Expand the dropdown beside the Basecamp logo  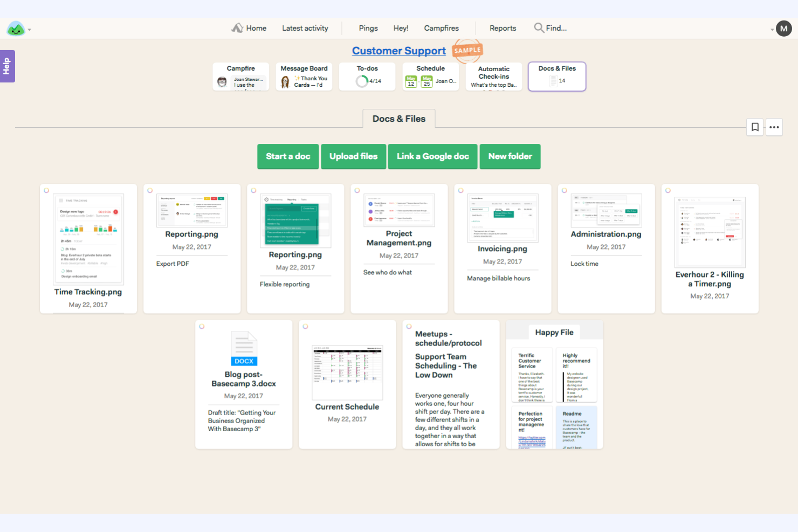(x=29, y=30)
